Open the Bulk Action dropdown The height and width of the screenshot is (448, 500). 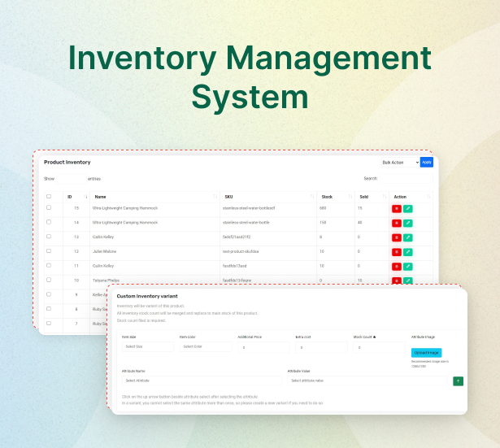(399, 162)
